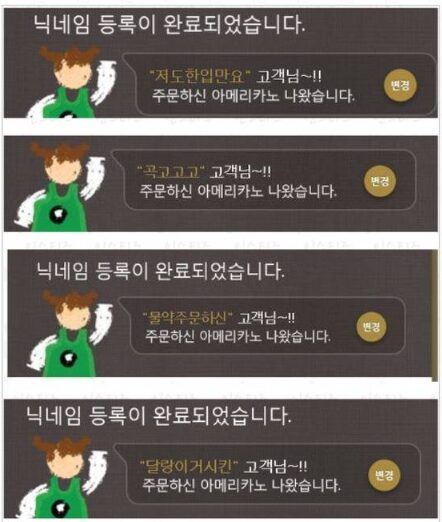Click barista character next to 달랑이거시킨 bubble

click(x=63, y=477)
